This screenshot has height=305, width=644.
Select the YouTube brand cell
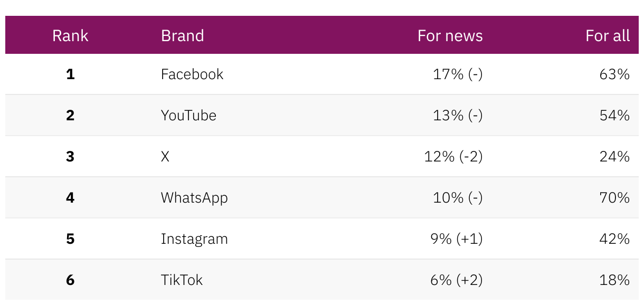click(188, 116)
